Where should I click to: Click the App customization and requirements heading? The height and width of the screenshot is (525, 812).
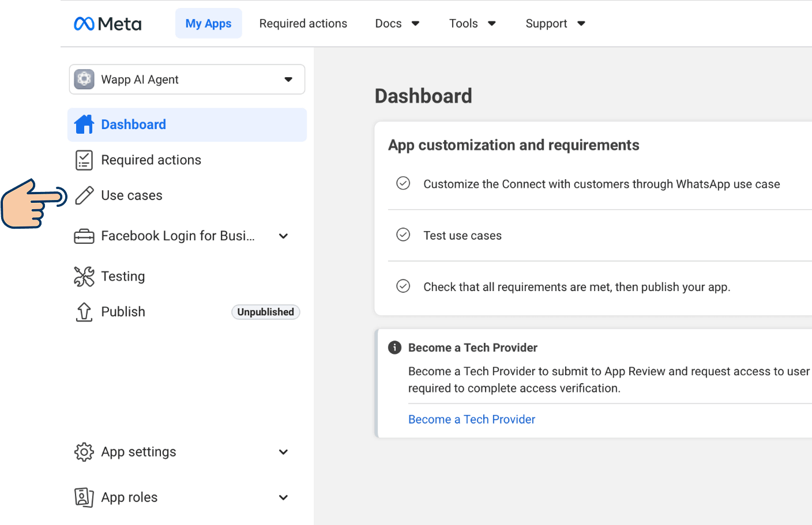(514, 145)
